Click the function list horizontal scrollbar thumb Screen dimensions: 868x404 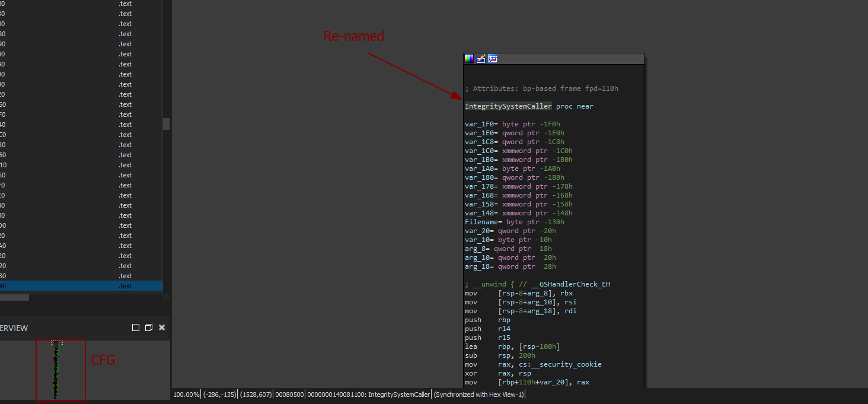click(x=14, y=297)
